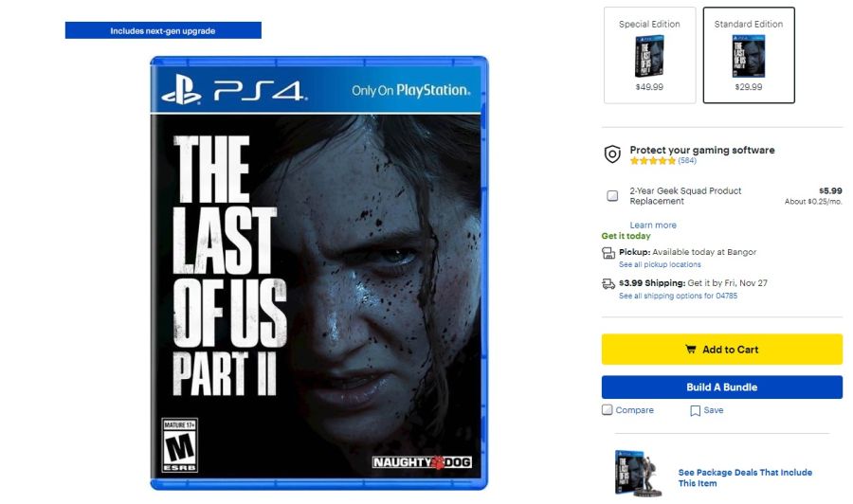Open See Package Deals link
This screenshot has height=504, width=853.
point(745,477)
